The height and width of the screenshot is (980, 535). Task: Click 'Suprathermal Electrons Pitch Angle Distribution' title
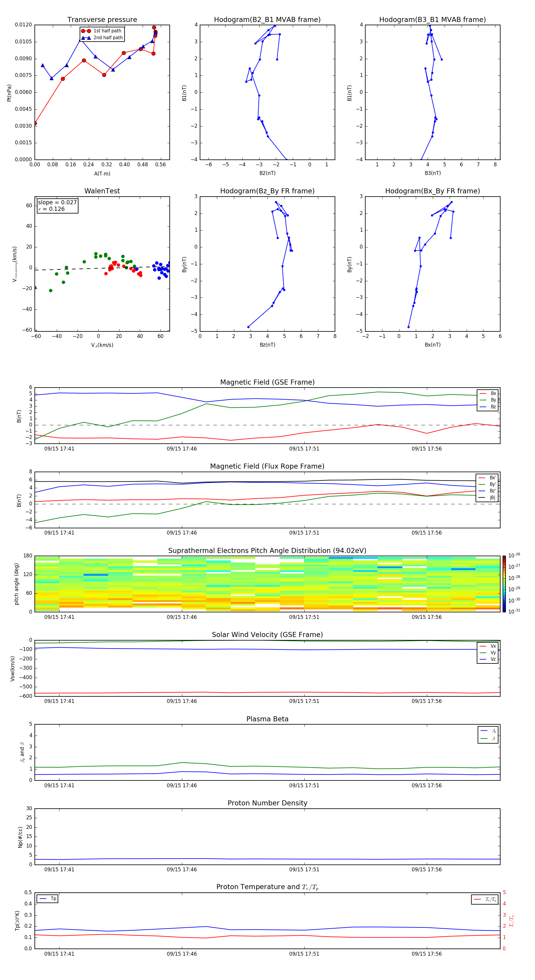pos(267,551)
